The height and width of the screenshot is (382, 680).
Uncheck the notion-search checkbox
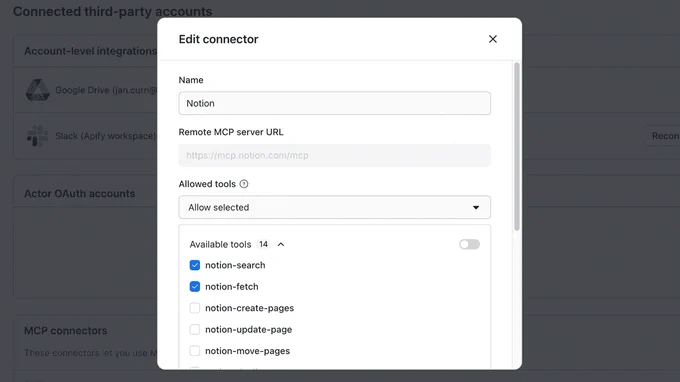click(195, 265)
